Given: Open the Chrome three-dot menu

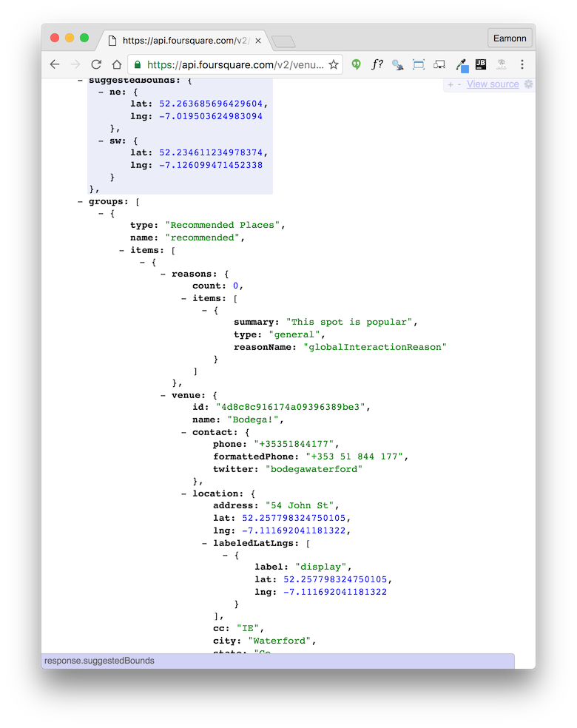Looking at the screenshot, I should pyautogui.click(x=522, y=64).
